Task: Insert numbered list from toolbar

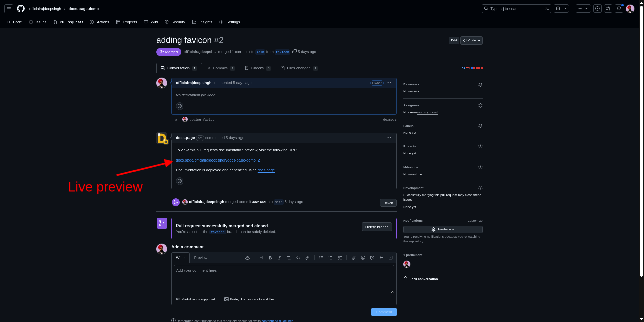Action: click(321, 258)
